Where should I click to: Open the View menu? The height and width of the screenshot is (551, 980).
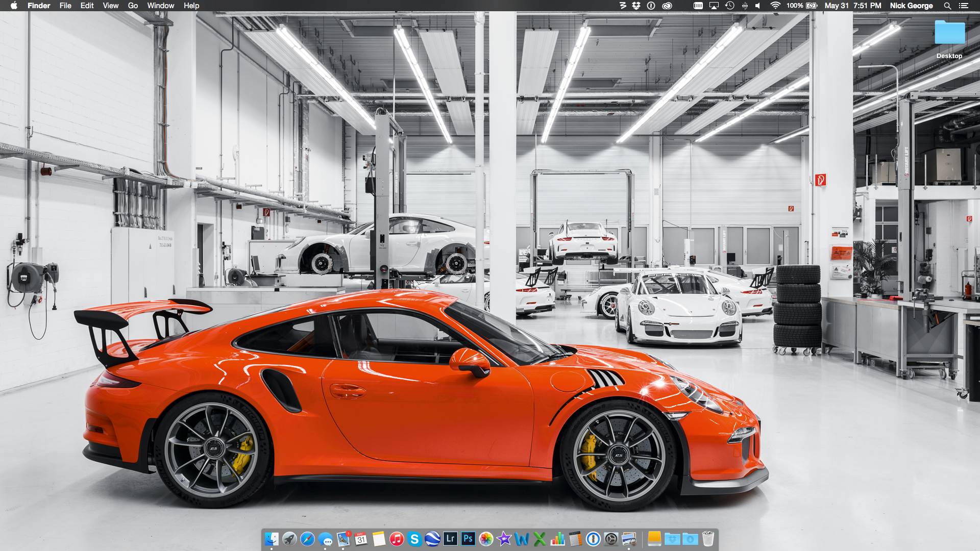(111, 6)
